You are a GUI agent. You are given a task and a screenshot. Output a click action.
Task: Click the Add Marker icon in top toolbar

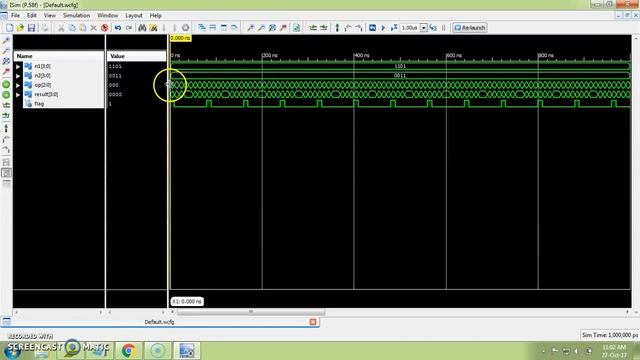click(x=337, y=28)
